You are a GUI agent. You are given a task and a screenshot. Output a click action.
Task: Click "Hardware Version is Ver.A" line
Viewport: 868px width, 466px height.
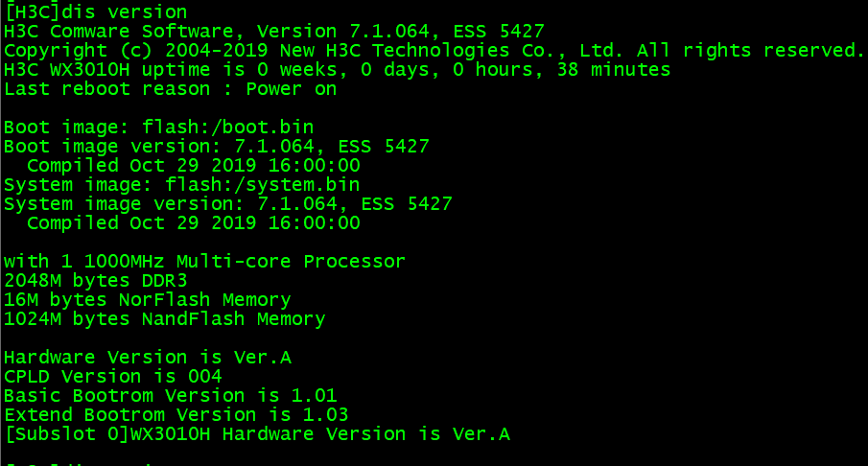pyautogui.click(x=147, y=358)
